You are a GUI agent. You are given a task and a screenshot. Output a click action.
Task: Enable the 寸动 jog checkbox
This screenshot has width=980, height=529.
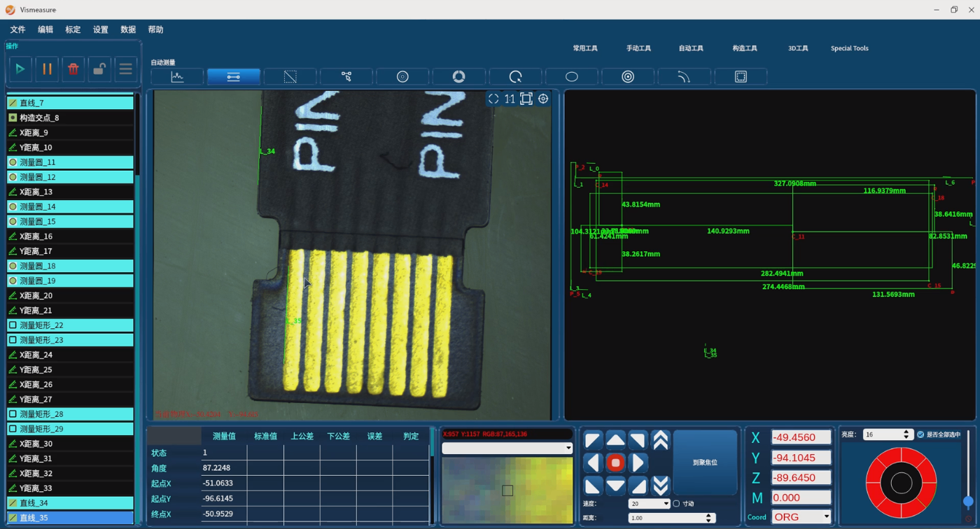pos(677,504)
